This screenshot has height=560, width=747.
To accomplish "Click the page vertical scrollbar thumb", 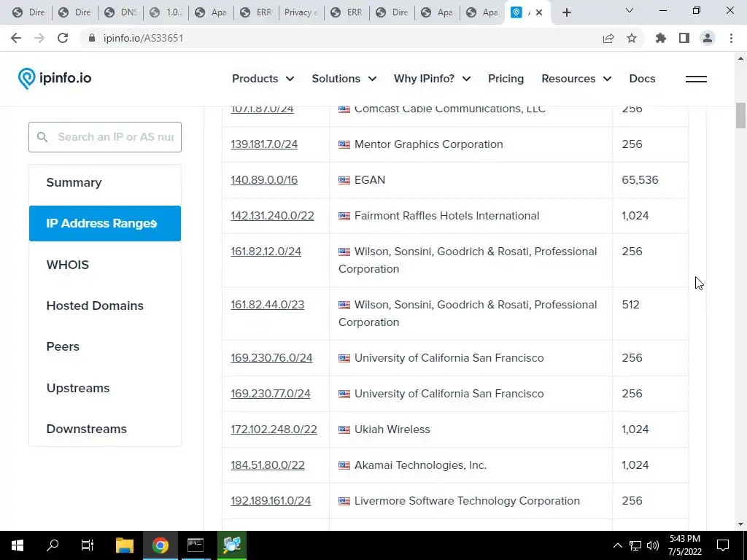I will click(x=740, y=115).
